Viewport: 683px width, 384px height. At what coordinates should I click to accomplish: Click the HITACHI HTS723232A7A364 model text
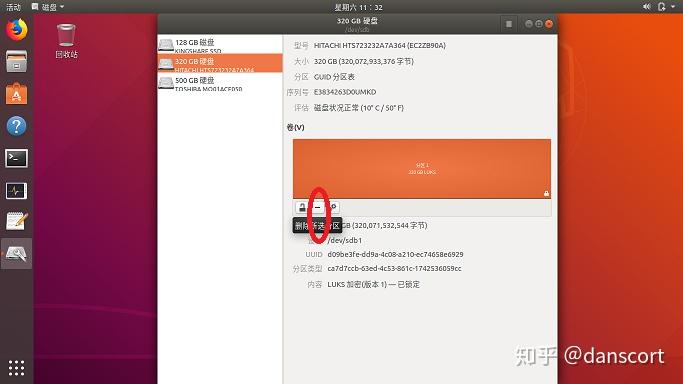[x=379, y=45]
